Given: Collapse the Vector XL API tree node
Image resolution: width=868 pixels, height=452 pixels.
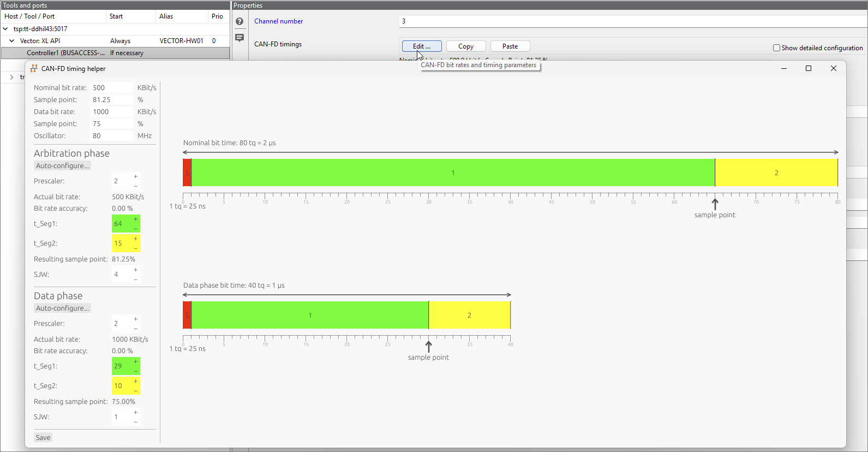Looking at the screenshot, I should 12,41.
